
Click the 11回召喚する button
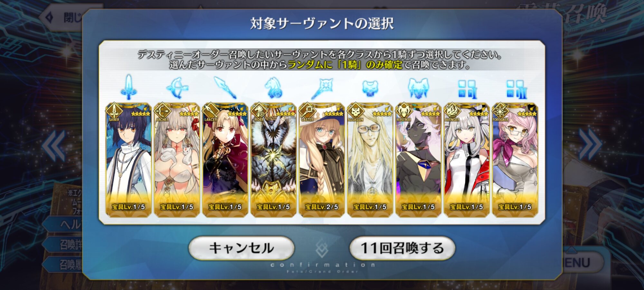402,248
